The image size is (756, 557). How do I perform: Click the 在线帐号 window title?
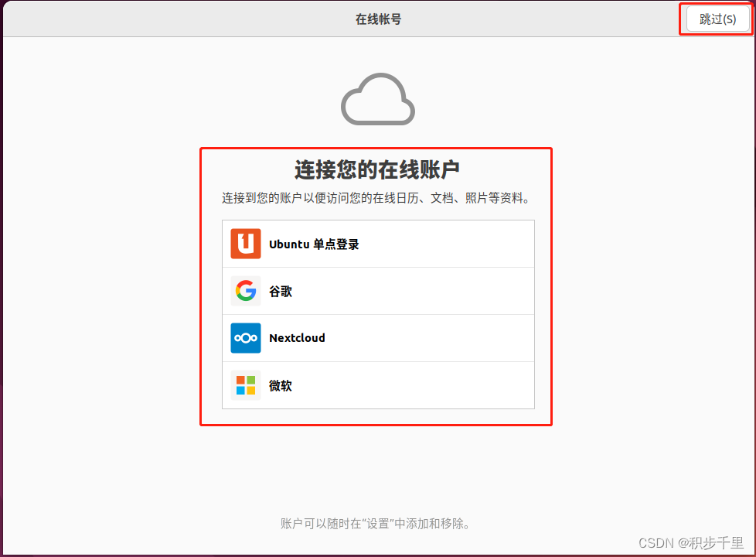[378, 19]
